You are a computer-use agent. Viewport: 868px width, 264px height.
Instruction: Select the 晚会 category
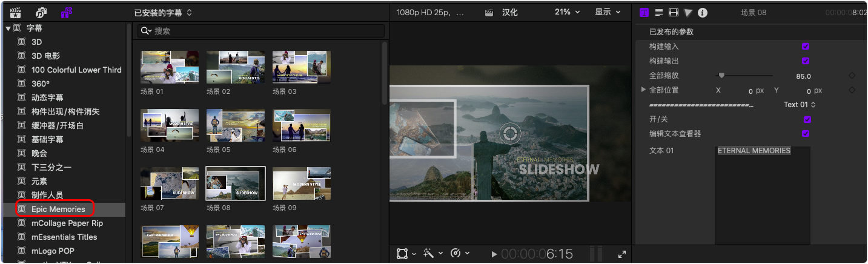pyautogui.click(x=39, y=153)
